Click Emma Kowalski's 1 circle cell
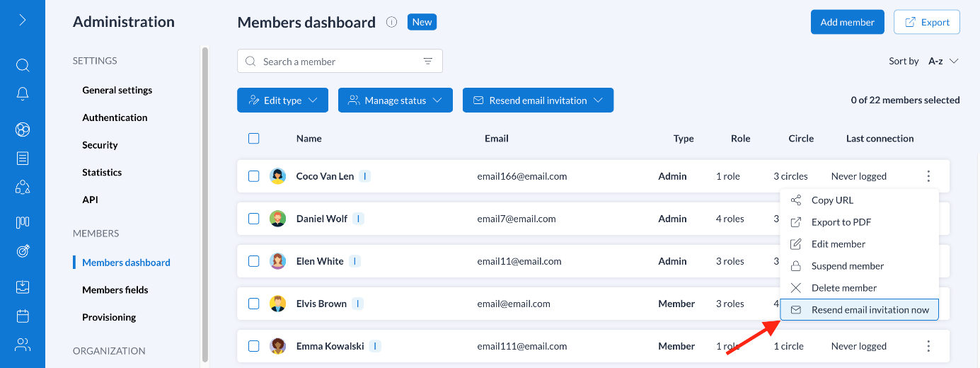 [788, 346]
